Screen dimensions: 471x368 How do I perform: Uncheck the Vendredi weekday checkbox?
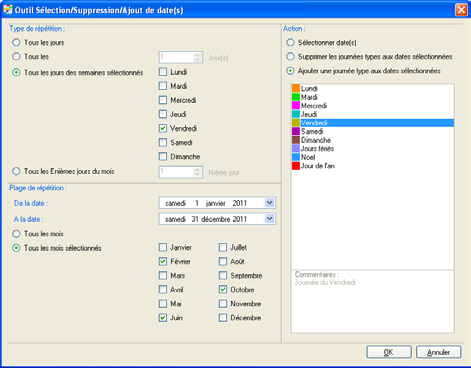point(163,128)
